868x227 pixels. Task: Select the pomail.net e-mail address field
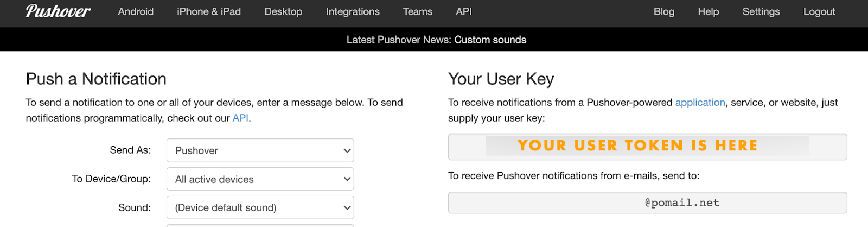pyautogui.click(x=647, y=203)
